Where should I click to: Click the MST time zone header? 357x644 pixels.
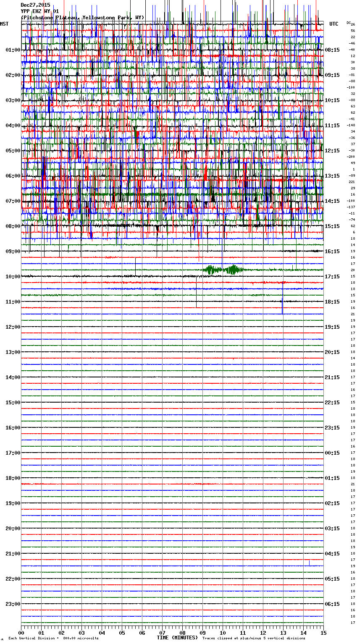4,24
